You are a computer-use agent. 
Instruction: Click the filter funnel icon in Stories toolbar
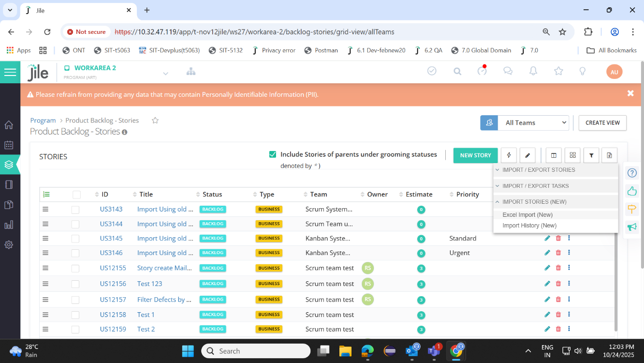coord(591,155)
